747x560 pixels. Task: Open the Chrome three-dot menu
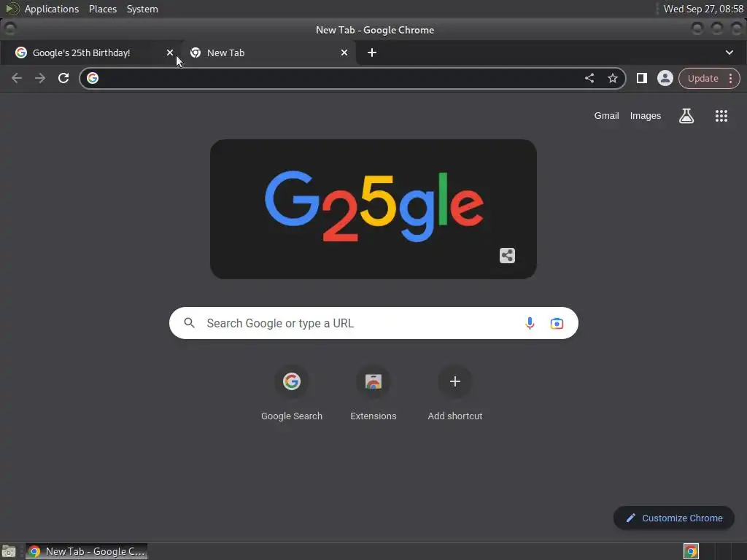tap(731, 79)
